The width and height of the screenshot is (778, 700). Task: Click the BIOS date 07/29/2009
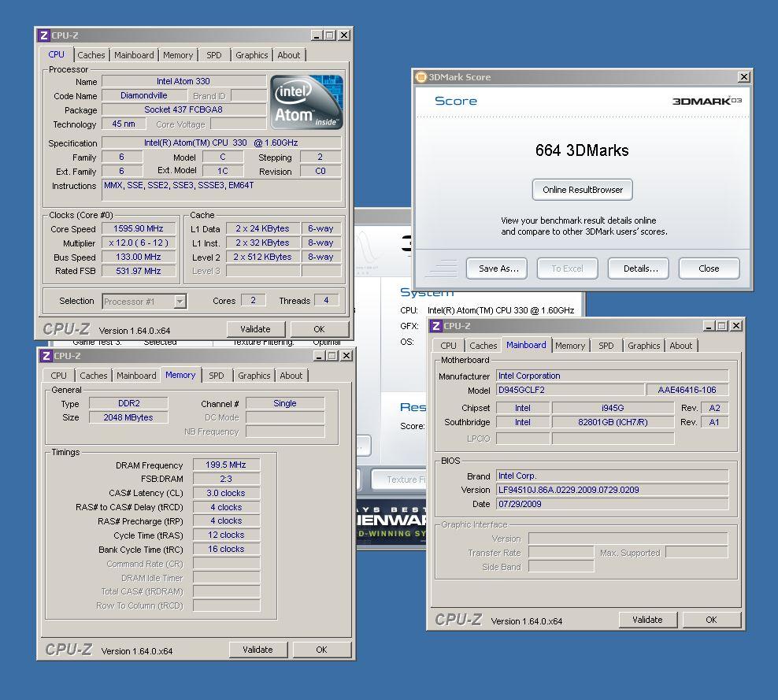[613, 504]
